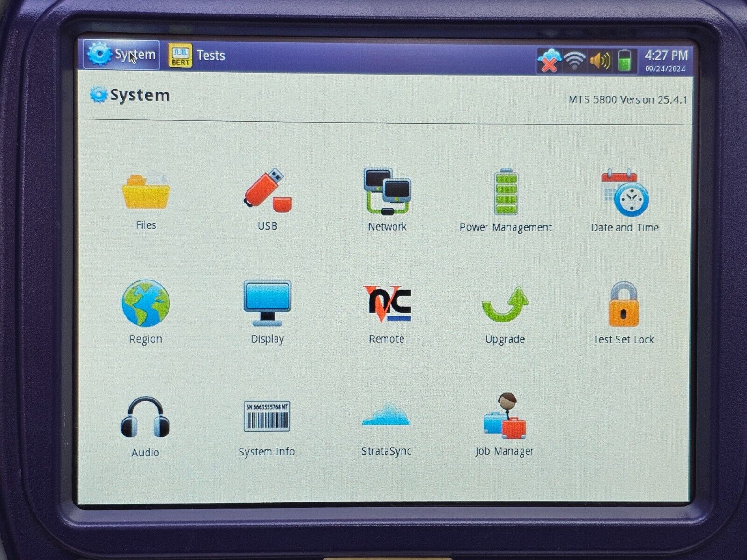Image resolution: width=747 pixels, height=560 pixels.
Task: Click the cloud disconnected status icon
Action: [x=549, y=61]
